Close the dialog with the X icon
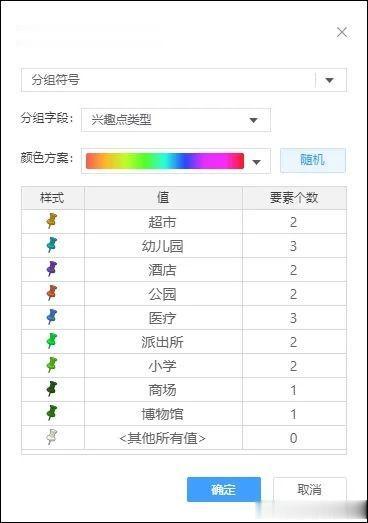Viewport: 368px width, 523px height. point(342,33)
